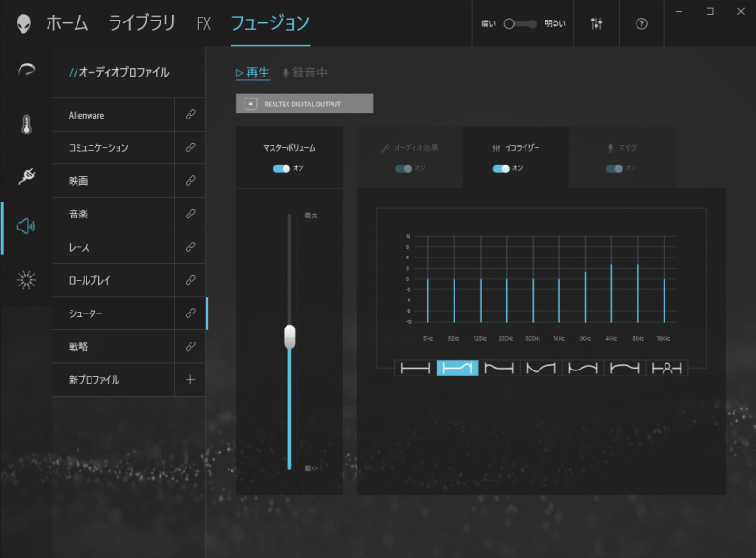Click the 8KHz equalizer band slider

click(x=637, y=280)
